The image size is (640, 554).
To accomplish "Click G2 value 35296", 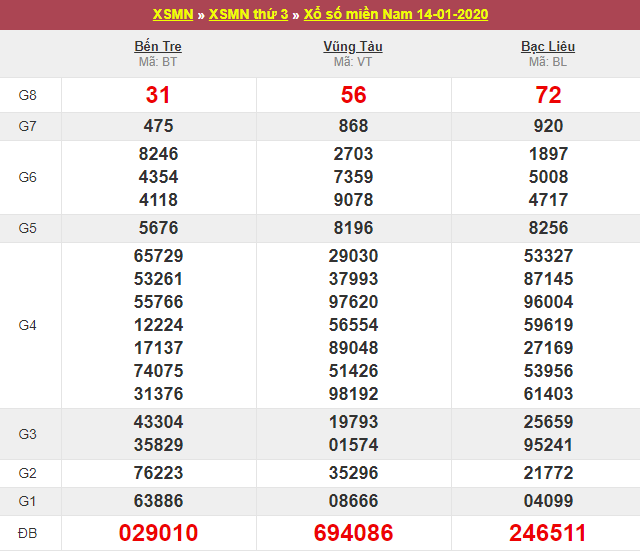I will [x=353, y=473].
